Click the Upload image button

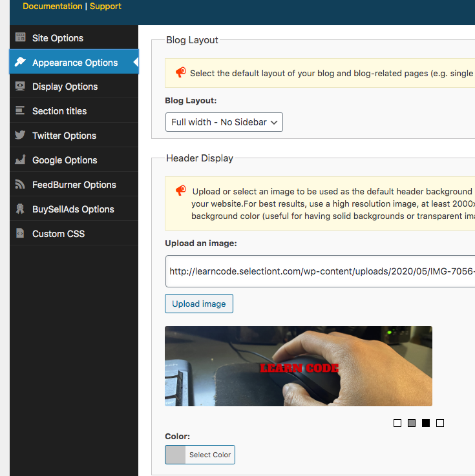(199, 304)
